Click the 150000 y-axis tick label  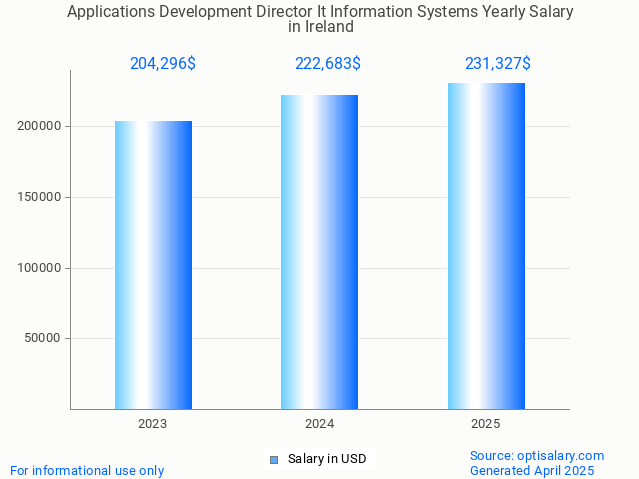[x=40, y=197]
